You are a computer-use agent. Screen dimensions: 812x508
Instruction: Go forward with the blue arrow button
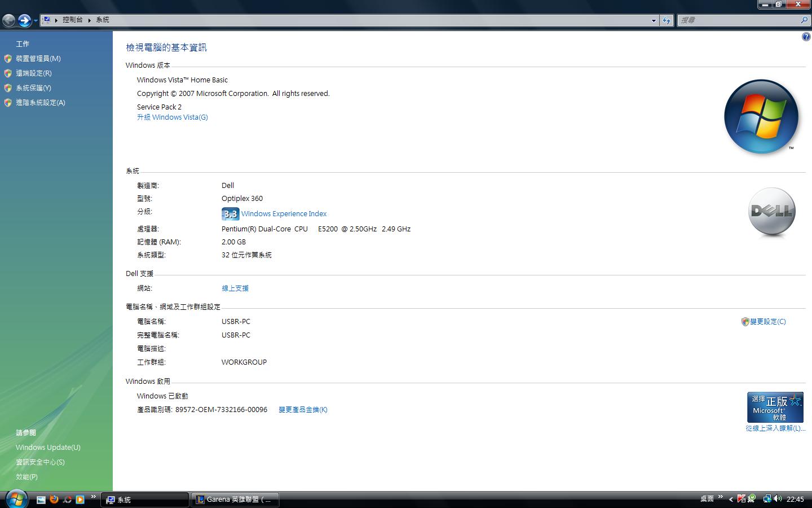24,21
